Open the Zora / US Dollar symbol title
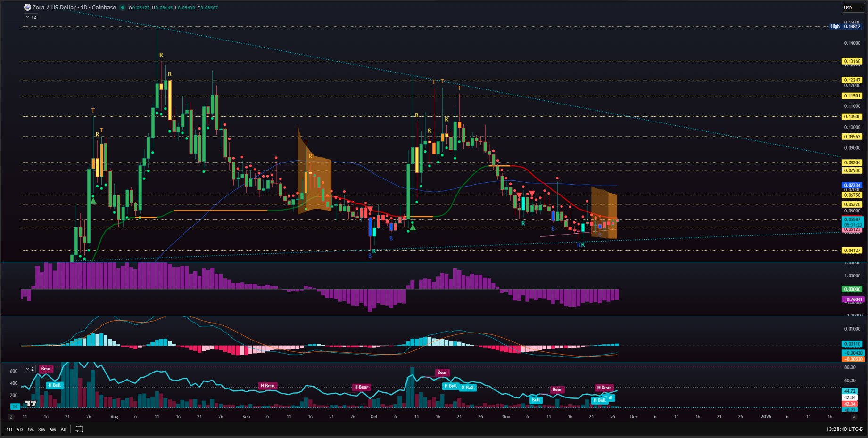Screen dimensions: 868x438 pyautogui.click(x=74, y=8)
